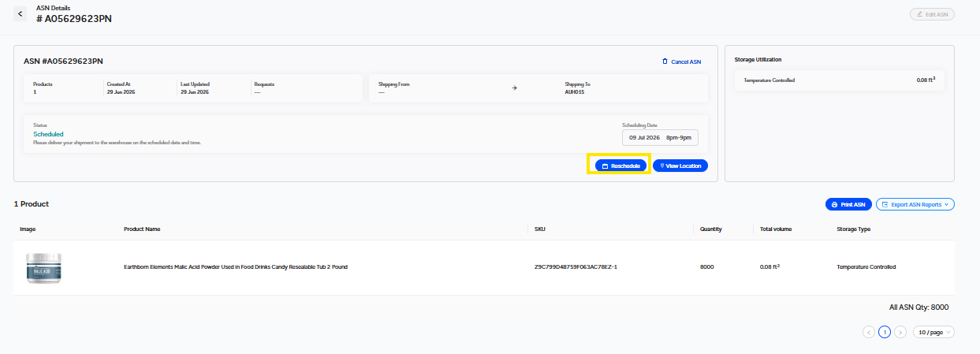Select page 1 in pagination

[x=885, y=332]
